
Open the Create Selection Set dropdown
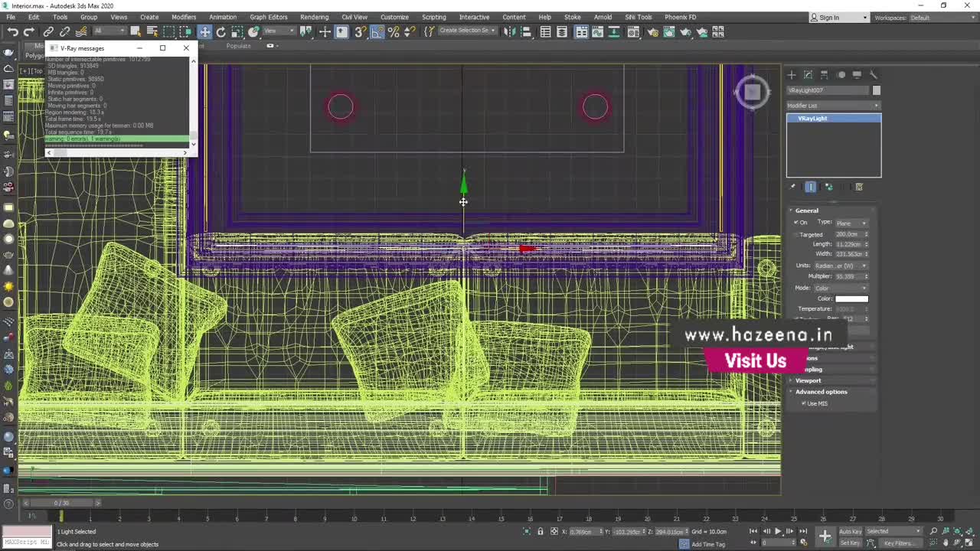coord(467,31)
